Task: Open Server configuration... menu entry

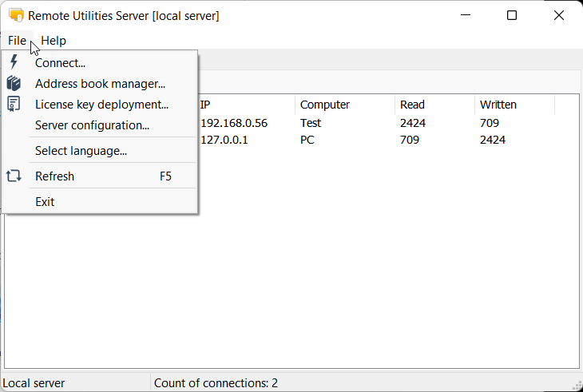Action: tap(92, 125)
